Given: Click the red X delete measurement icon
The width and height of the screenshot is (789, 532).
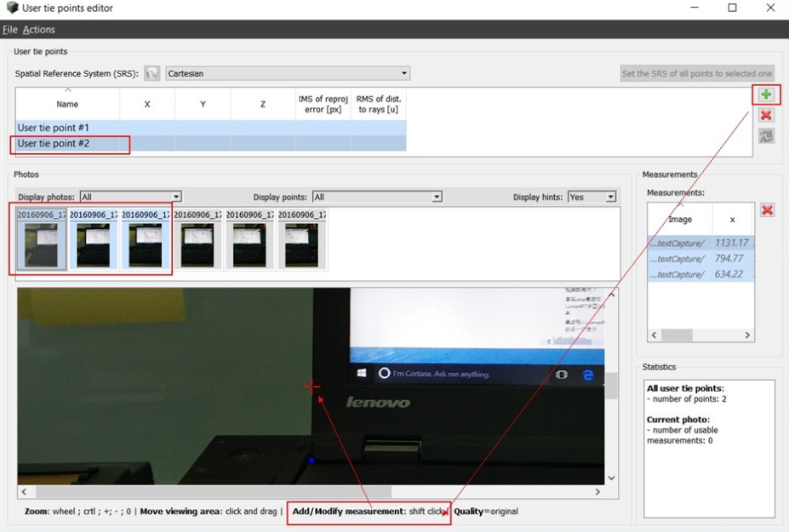Looking at the screenshot, I should (767, 210).
